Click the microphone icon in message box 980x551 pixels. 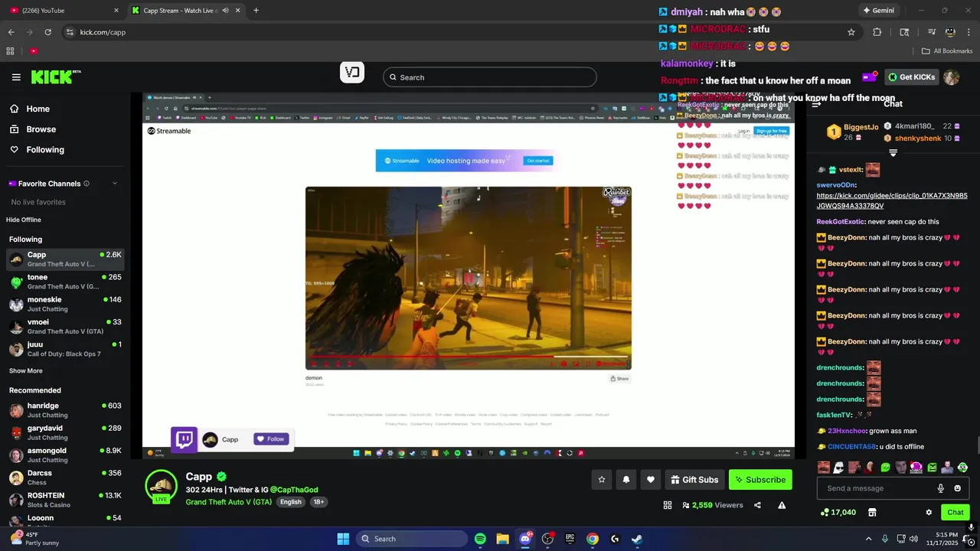[941, 488]
